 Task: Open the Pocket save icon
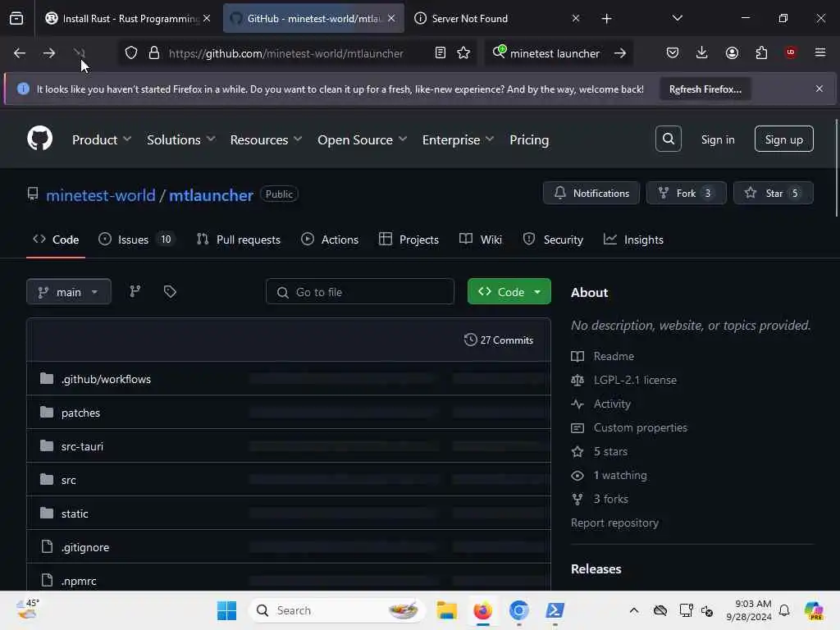point(673,52)
